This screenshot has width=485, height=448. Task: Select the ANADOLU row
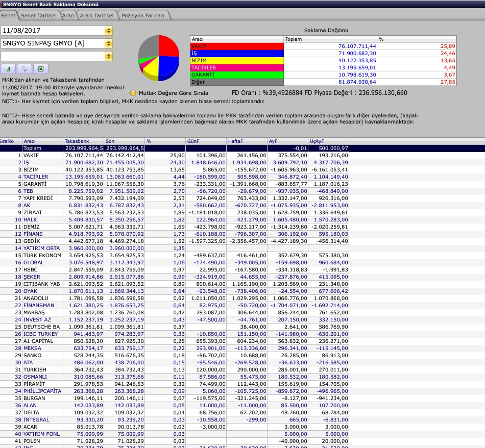pyautogui.click(x=175, y=298)
